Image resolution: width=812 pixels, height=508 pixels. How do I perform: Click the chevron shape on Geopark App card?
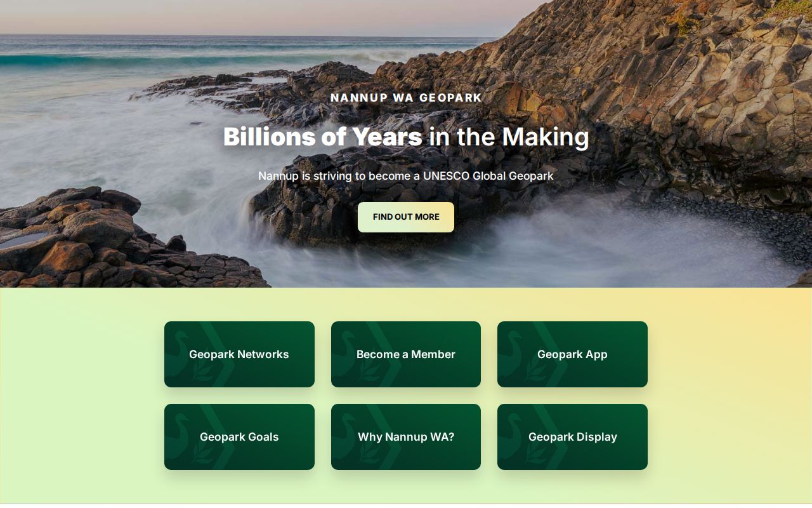pyautogui.click(x=551, y=354)
